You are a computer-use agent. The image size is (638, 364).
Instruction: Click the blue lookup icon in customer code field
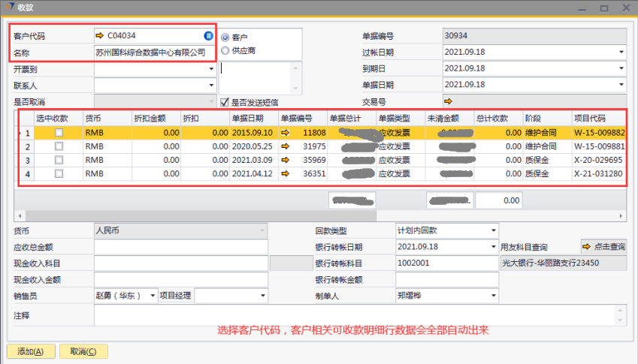[x=208, y=35]
